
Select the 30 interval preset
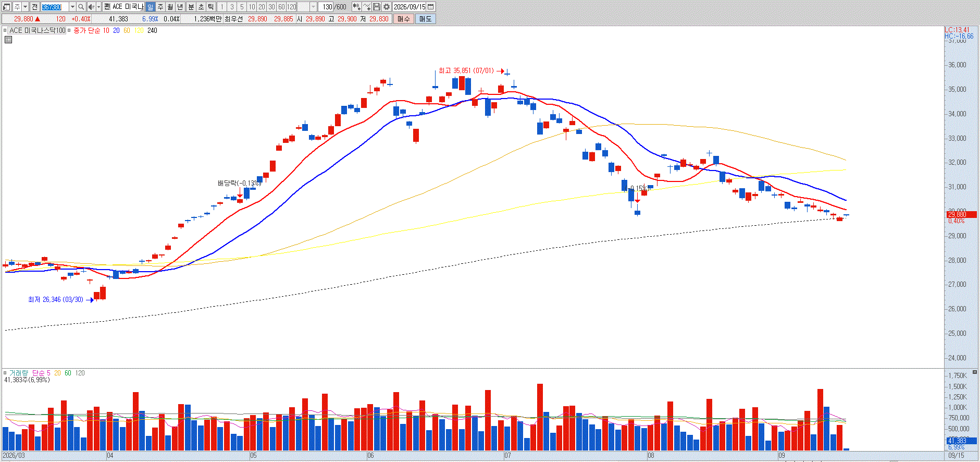point(271,7)
